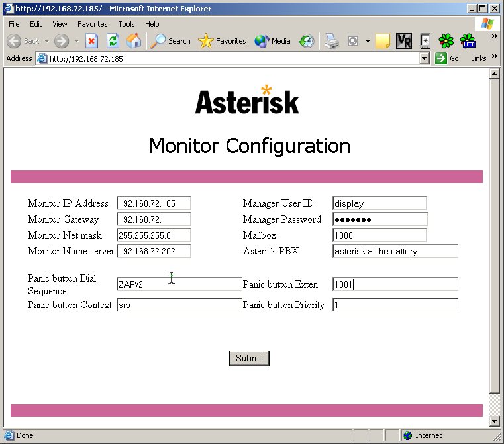Click the Mailbox input field
The width and height of the screenshot is (504, 444).
379,235
